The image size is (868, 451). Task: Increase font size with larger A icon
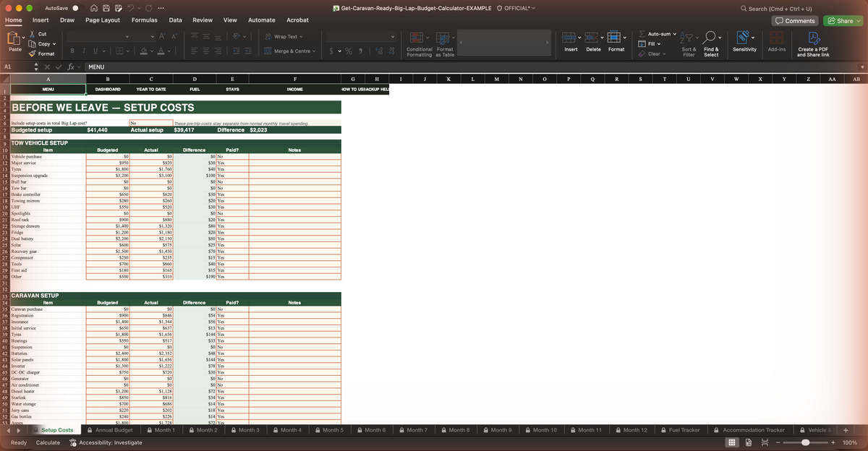[x=162, y=36]
